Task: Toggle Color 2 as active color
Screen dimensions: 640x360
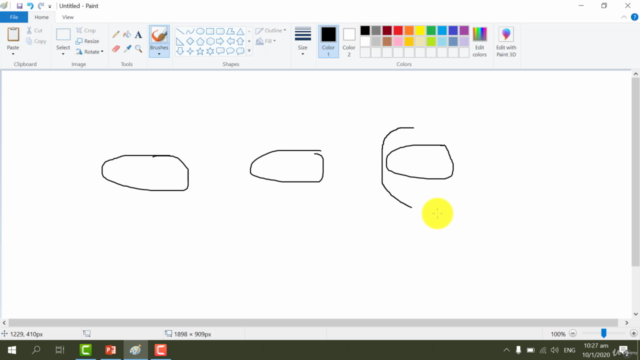Action: [349, 42]
